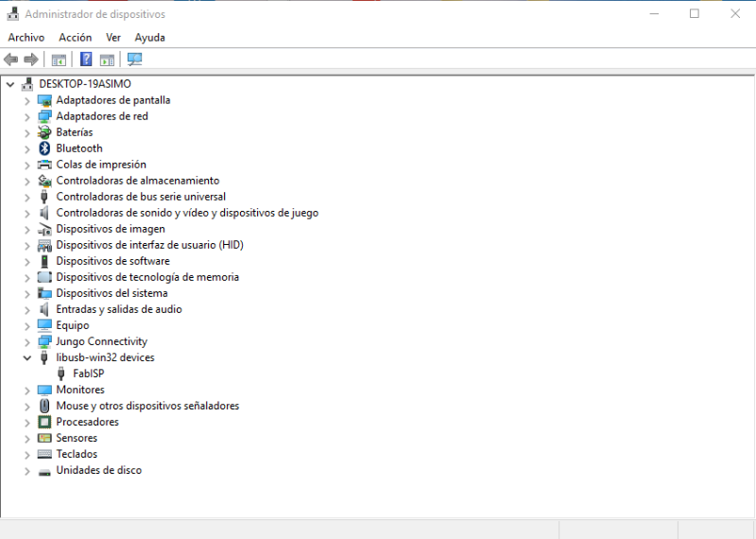Click the blue Help question-mark toolbar icon
Screen dimensions: 756x539
pyautogui.click(x=86, y=60)
